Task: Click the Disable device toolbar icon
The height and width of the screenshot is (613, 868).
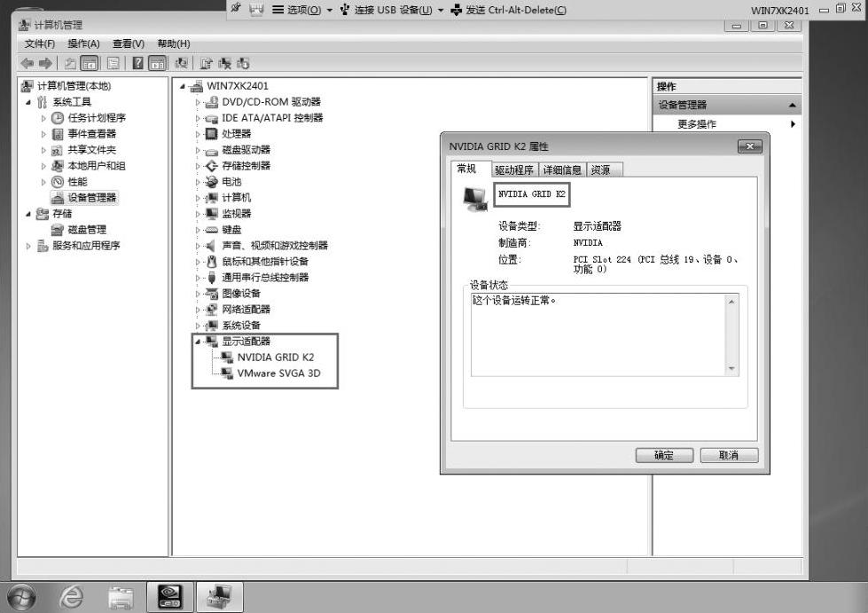Action: tap(243, 64)
